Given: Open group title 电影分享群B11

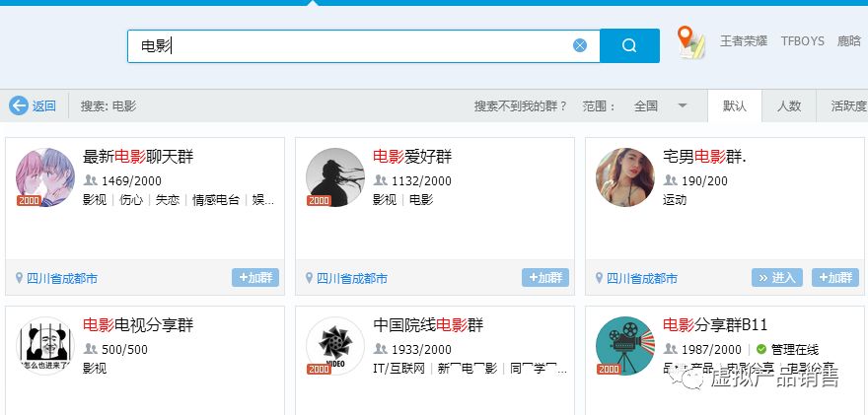Looking at the screenshot, I should coord(715,325).
